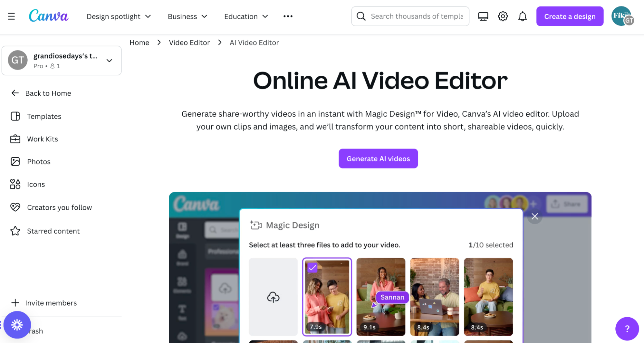Select the 8.4s clip with laptop
This screenshot has width=644, height=343.
pyautogui.click(x=435, y=297)
